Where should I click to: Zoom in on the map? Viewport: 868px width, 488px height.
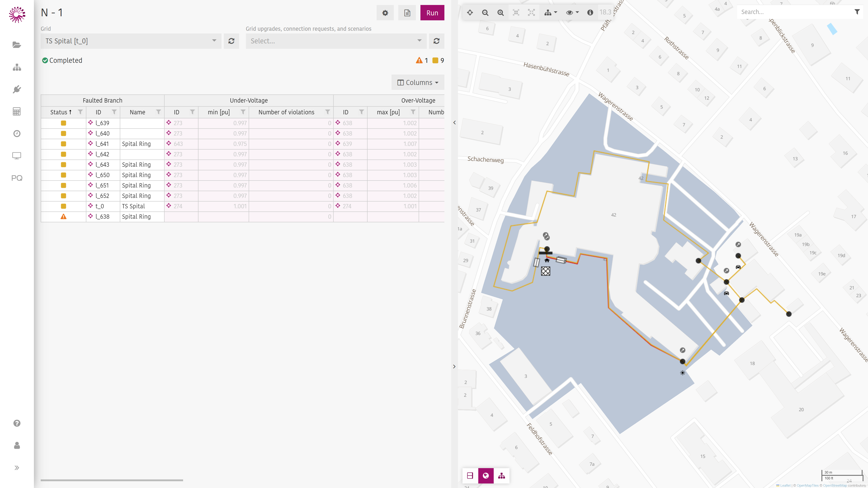(501, 12)
